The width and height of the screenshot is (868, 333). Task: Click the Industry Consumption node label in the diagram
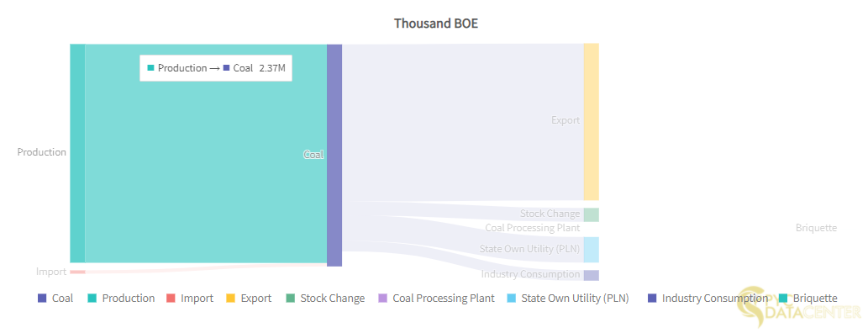531,274
